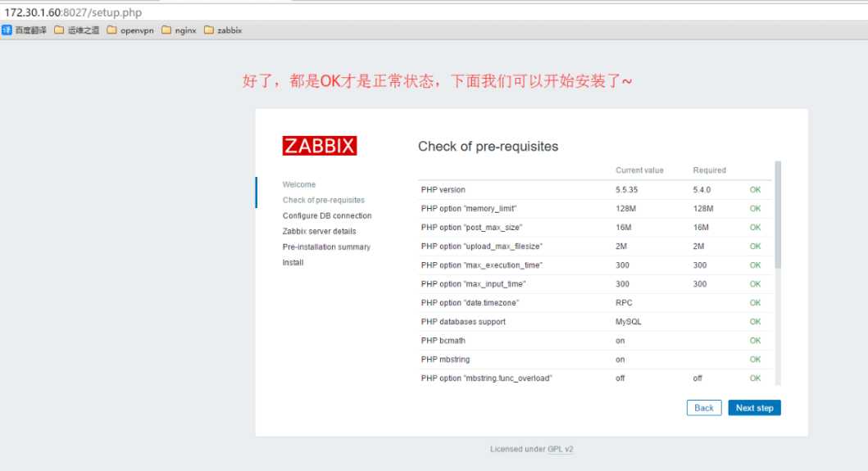868x471 pixels.
Task: Click OK status for PHP bcmath
Action: point(755,340)
